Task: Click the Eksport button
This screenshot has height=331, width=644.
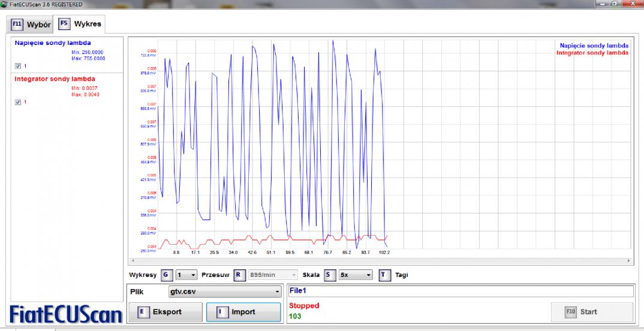Action: tap(165, 312)
